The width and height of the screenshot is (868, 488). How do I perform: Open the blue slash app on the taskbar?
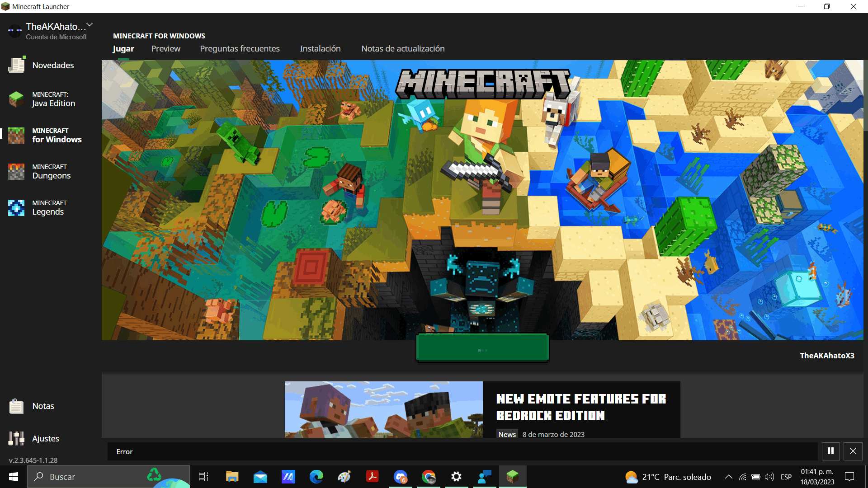pos(288,477)
